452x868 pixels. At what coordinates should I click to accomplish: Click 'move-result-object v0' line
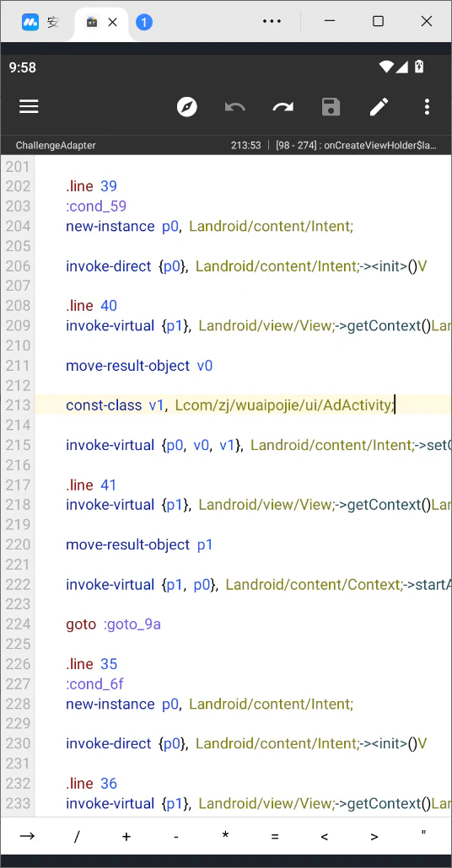tap(139, 366)
